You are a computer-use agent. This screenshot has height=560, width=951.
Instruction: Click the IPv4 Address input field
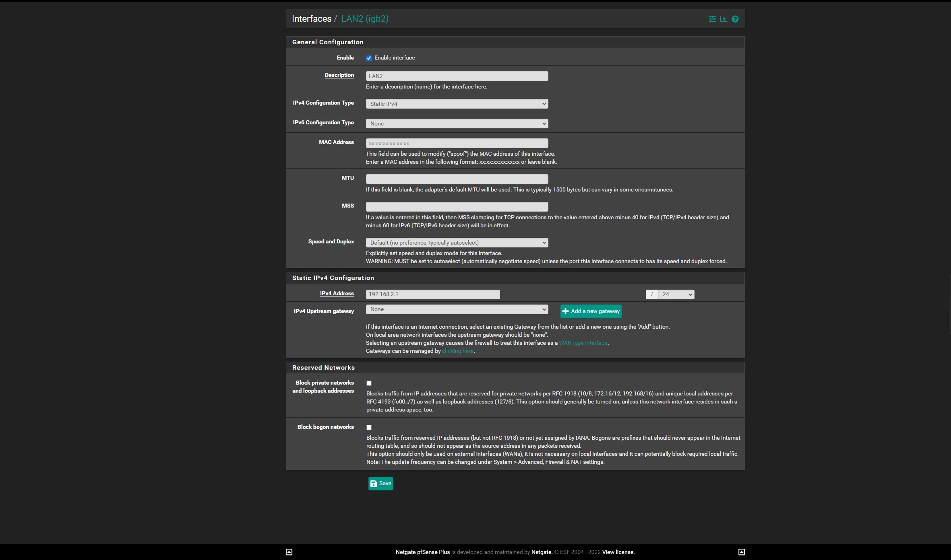point(432,294)
